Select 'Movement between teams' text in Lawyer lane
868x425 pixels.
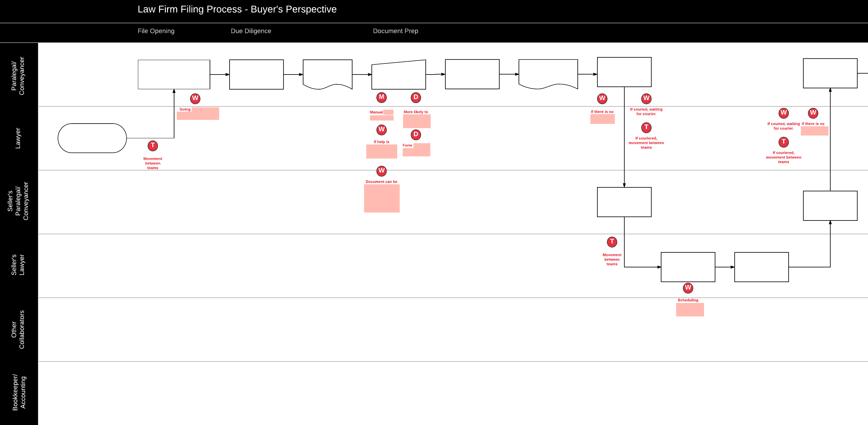coord(153,163)
